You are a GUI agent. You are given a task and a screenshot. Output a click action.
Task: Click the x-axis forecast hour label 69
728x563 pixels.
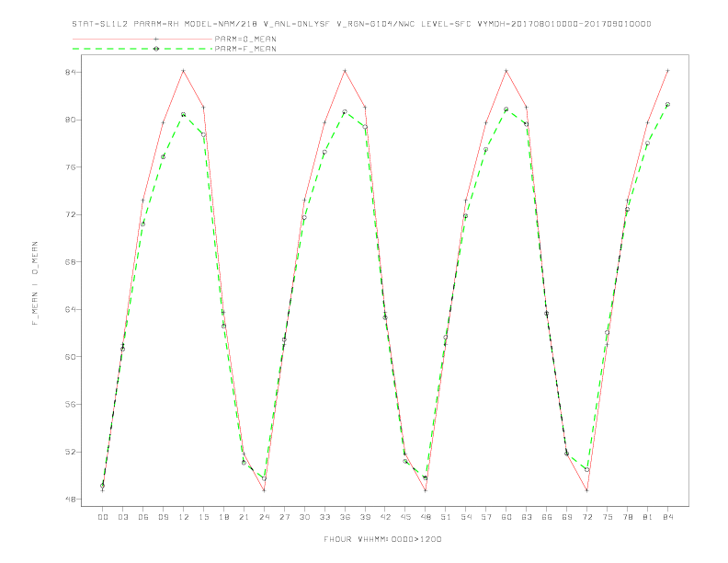click(x=567, y=517)
